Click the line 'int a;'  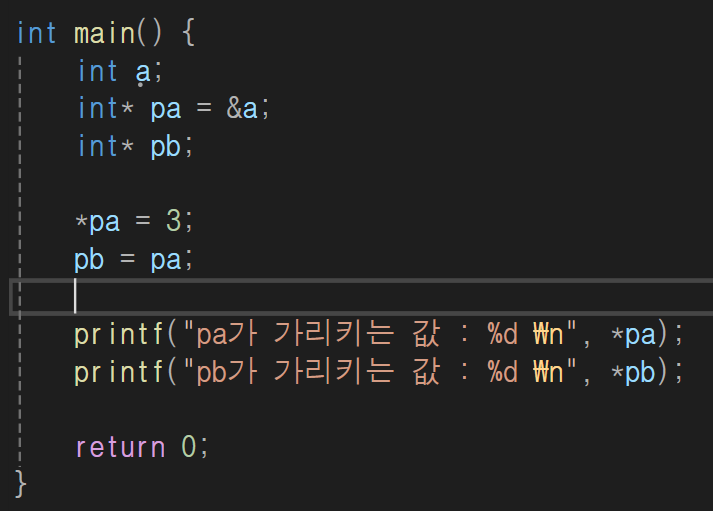(x=120, y=71)
